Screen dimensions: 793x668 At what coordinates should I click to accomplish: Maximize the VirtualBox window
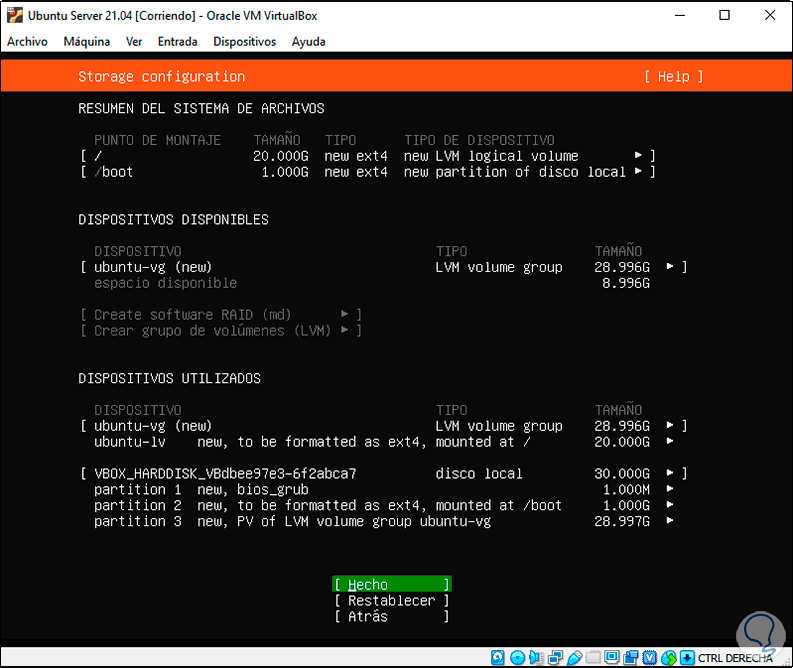coord(724,15)
